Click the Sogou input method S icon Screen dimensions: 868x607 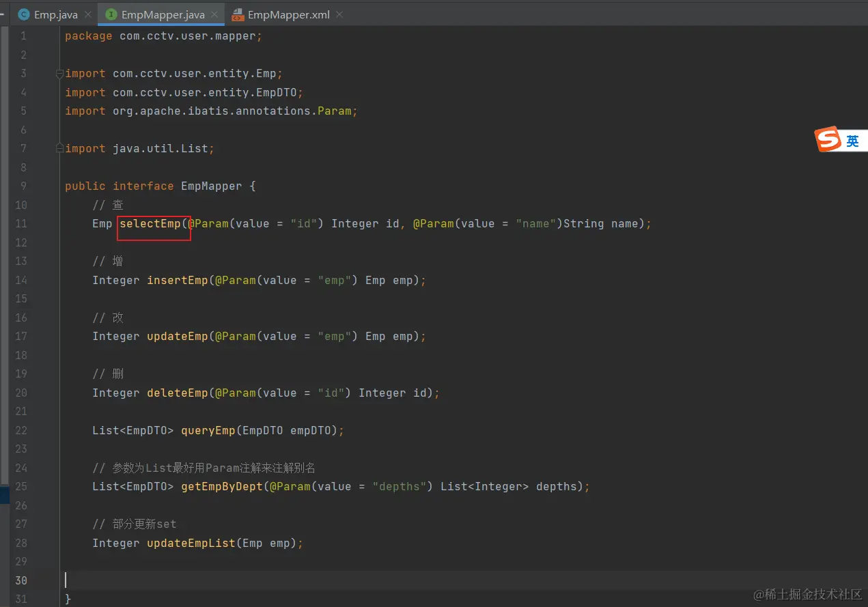[x=828, y=141]
